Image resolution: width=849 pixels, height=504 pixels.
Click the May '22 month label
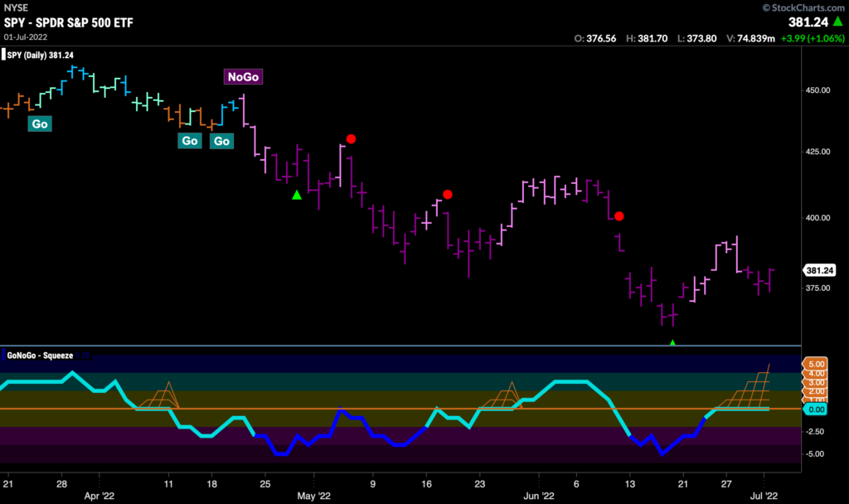coord(314,496)
